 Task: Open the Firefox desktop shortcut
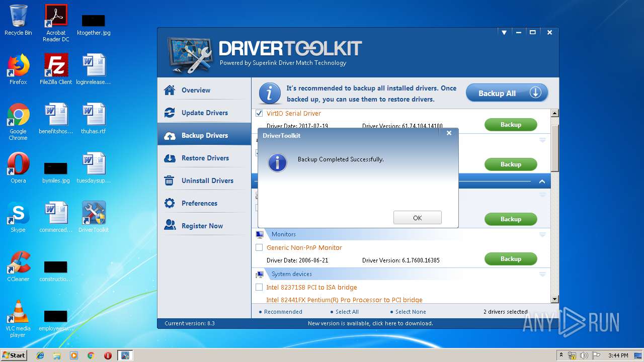click(18, 69)
